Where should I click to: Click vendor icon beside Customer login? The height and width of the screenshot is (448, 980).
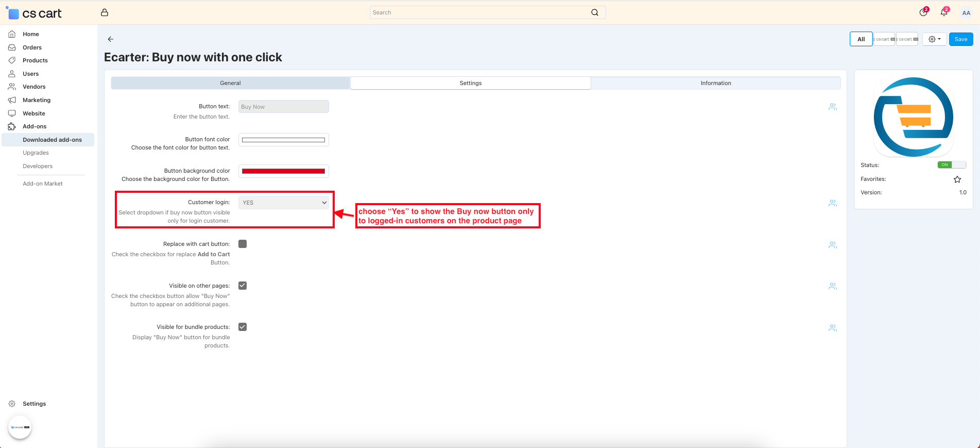(832, 203)
